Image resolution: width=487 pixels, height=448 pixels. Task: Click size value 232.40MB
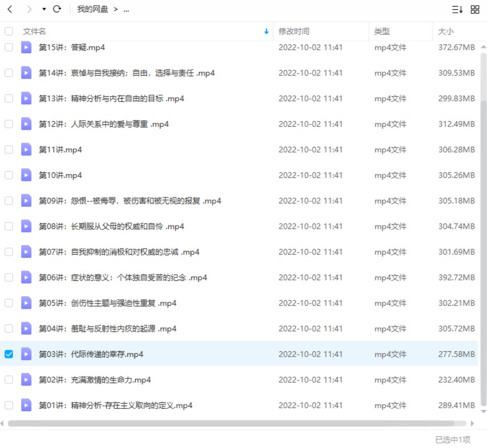pos(456,379)
